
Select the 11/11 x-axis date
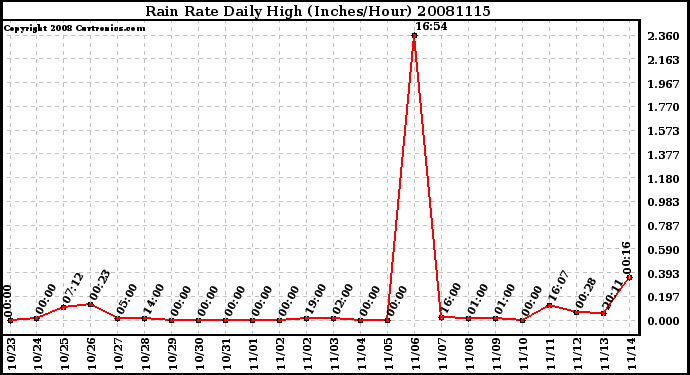click(551, 353)
